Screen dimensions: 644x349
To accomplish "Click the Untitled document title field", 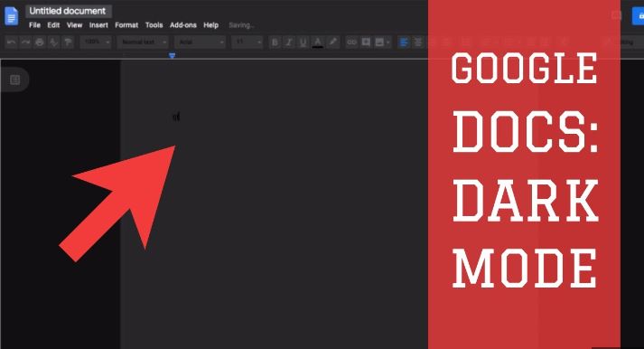I will pos(68,11).
